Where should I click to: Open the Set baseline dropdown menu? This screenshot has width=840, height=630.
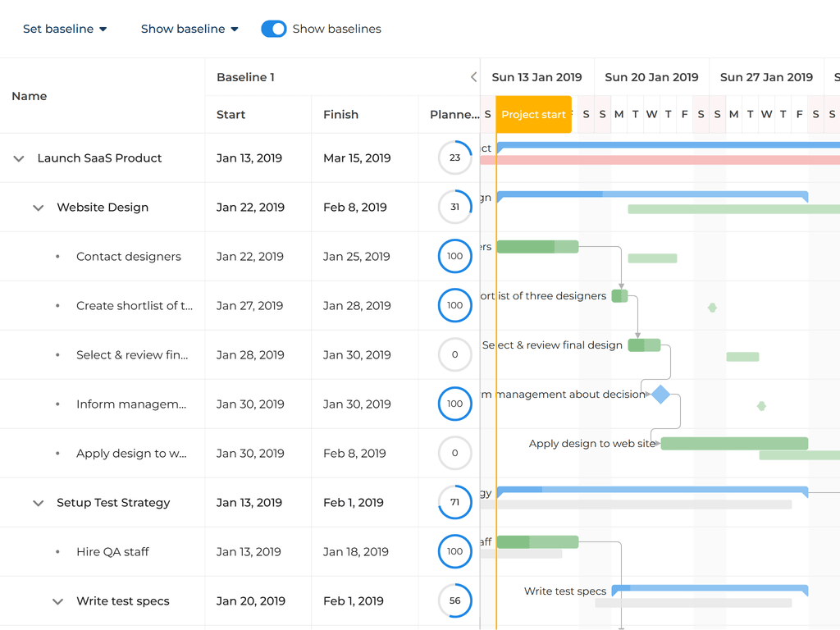coord(65,29)
